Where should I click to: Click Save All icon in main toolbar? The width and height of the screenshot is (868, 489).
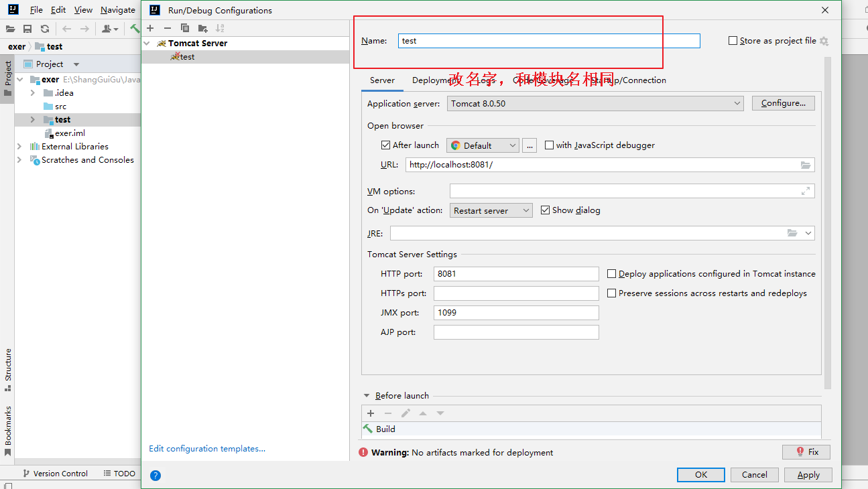click(x=27, y=29)
